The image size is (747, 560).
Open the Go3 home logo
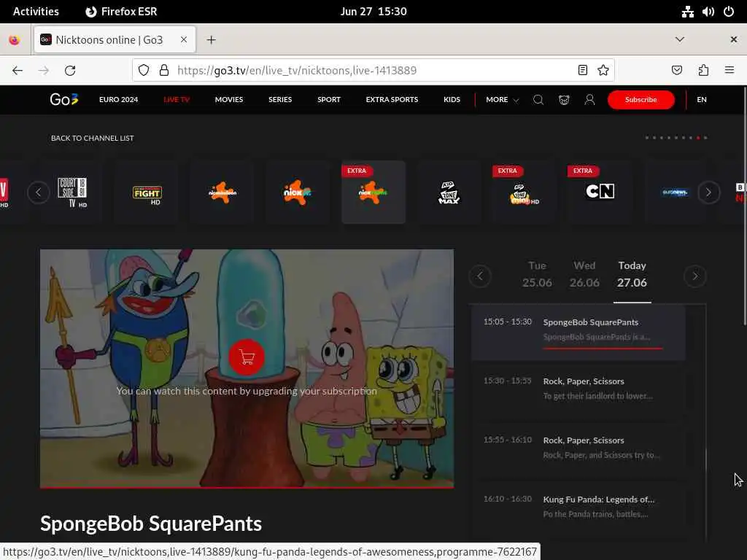(x=64, y=99)
